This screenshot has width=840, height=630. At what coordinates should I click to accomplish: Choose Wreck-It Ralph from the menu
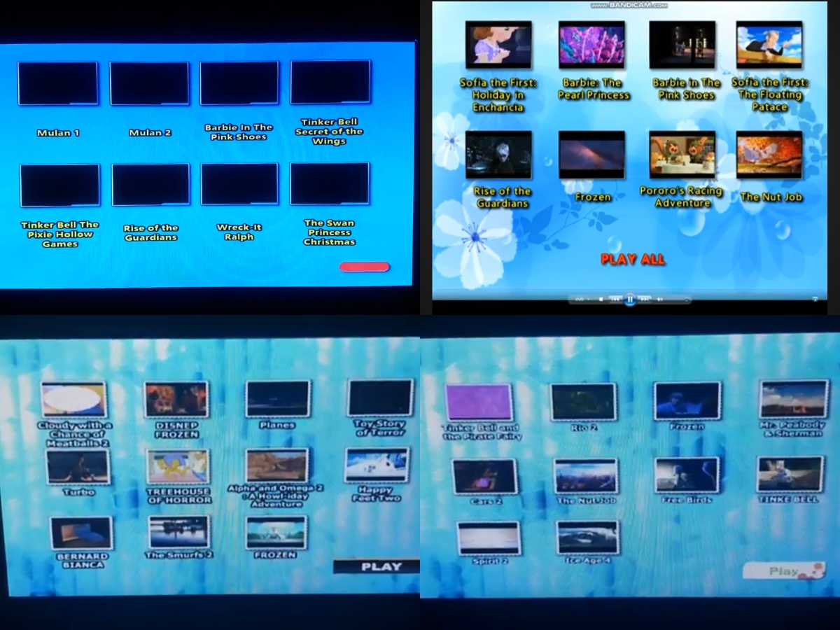click(x=239, y=185)
